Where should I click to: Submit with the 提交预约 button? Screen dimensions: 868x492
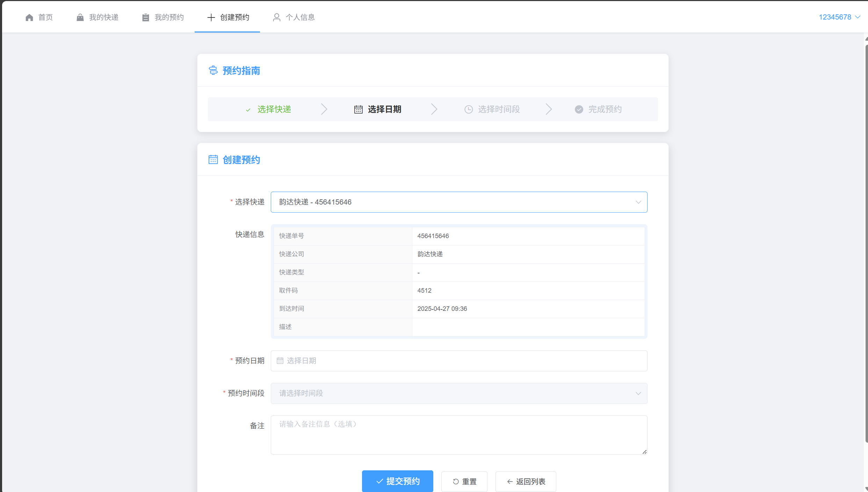coord(397,481)
